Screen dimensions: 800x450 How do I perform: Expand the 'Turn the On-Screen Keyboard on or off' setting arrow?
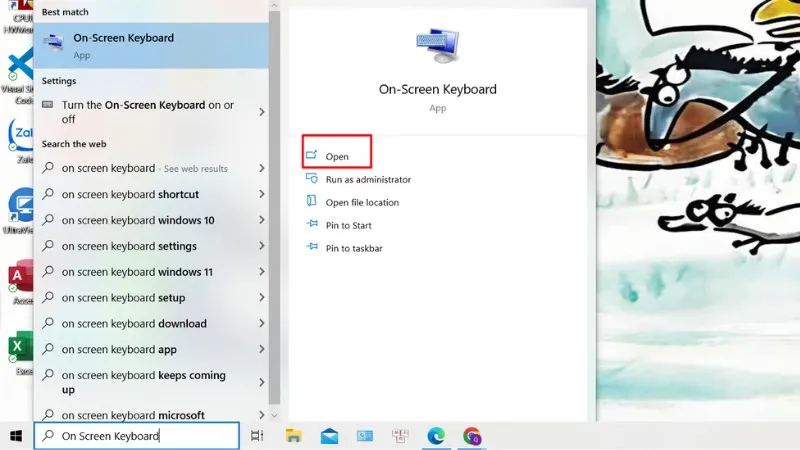(261, 112)
